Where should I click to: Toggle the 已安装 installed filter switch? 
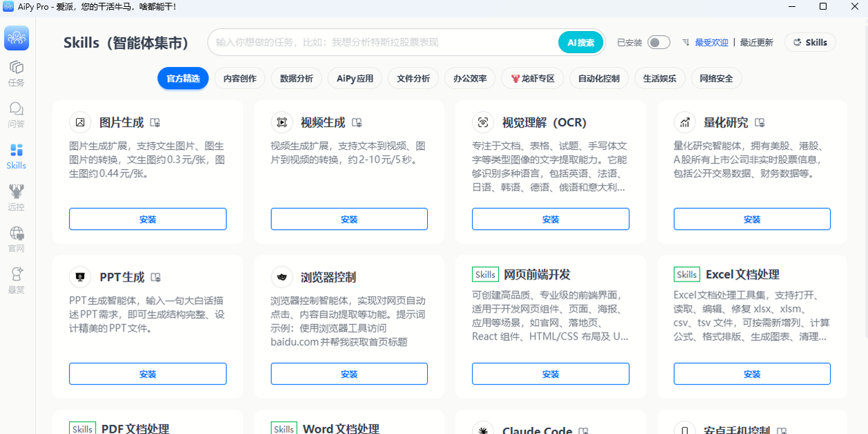coord(658,42)
